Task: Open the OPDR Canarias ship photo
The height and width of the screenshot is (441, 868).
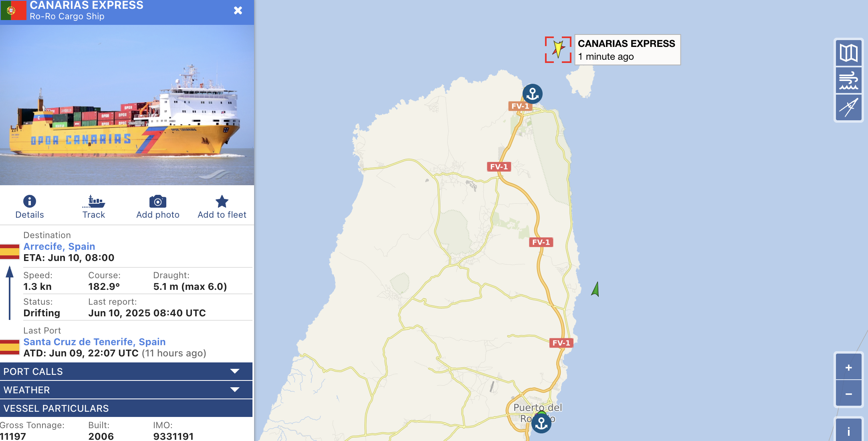Action: tap(127, 105)
